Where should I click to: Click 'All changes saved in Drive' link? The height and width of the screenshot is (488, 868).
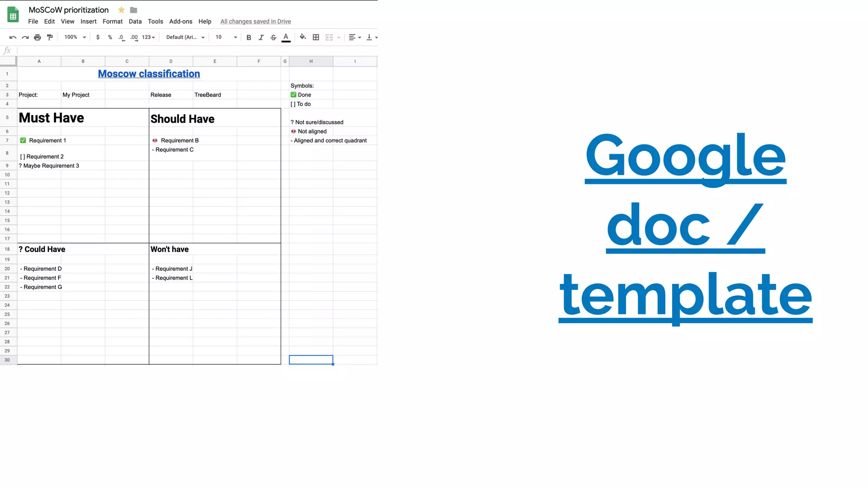(256, 22)
